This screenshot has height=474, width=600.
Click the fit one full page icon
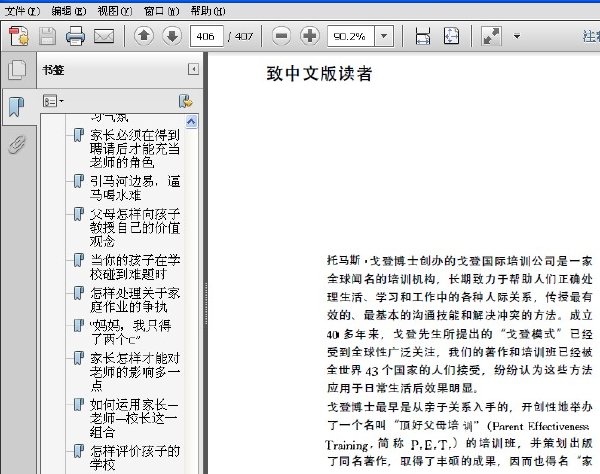452,36
